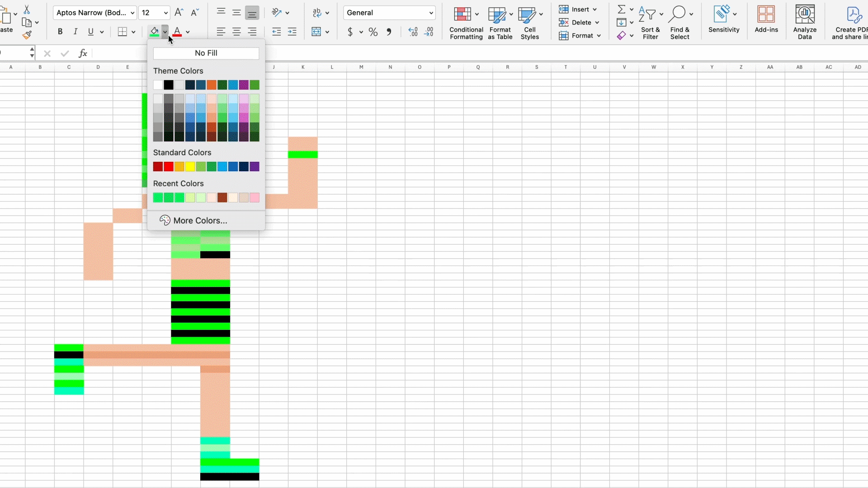The image size is (868, 488).
Task: Click the Center text alignment icon
Action: (x=236, y=32)
